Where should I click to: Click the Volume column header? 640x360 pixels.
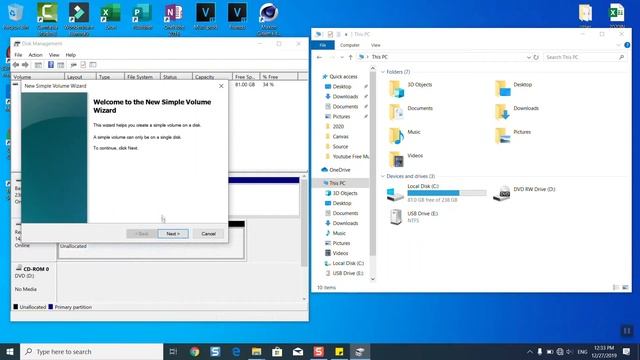38,77
